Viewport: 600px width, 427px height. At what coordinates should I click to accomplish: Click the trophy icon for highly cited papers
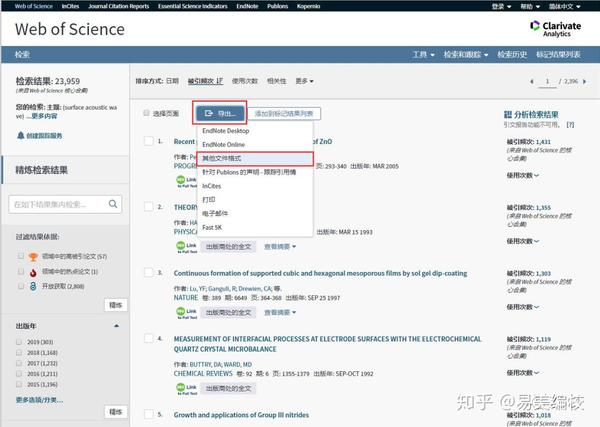(x=33, y=256)
